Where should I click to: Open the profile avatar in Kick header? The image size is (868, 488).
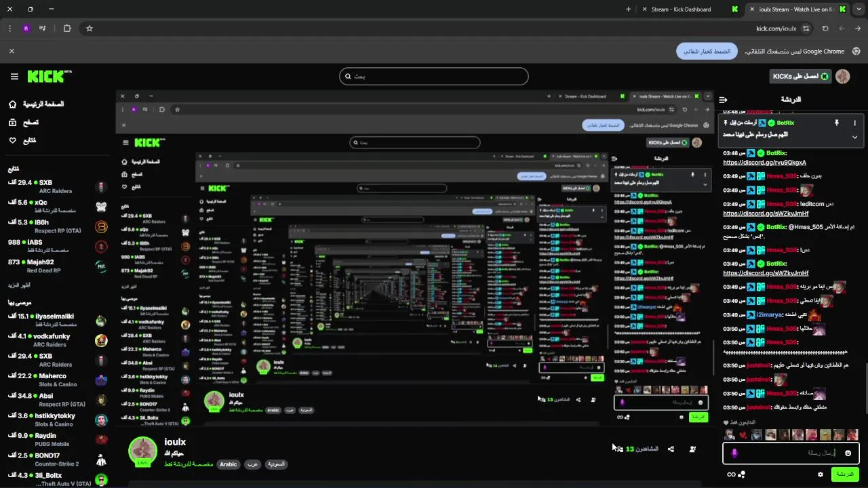[x=843, y=77]
